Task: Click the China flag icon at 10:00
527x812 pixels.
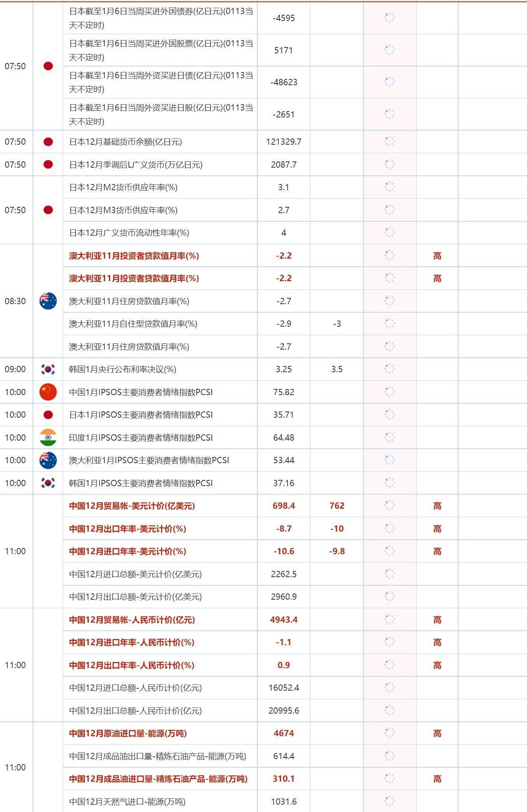Action: click(x=48, y=392)
